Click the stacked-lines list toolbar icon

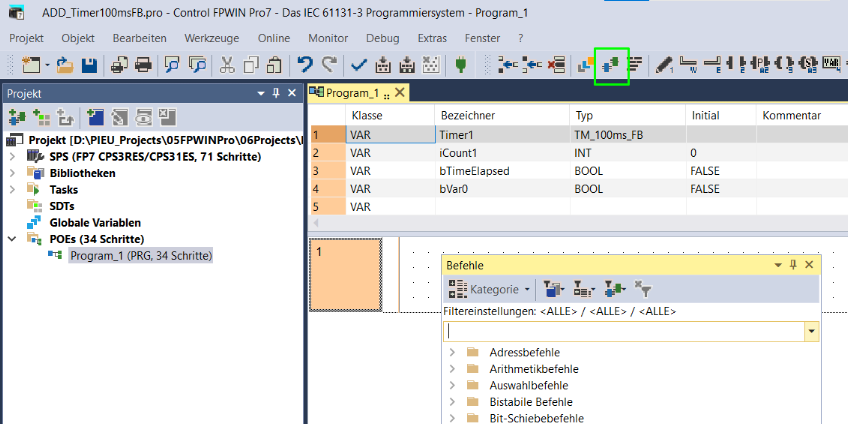(635, 65)
